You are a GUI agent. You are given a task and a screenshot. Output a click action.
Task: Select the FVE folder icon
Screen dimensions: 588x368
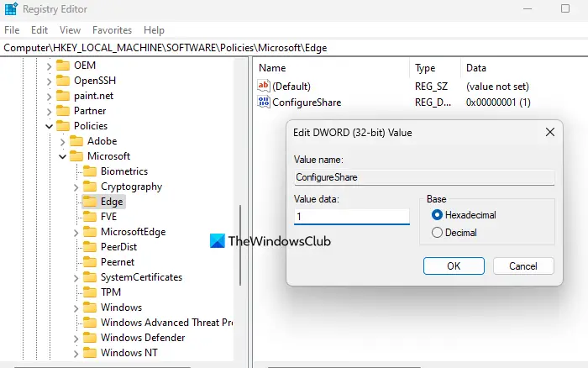90,217
